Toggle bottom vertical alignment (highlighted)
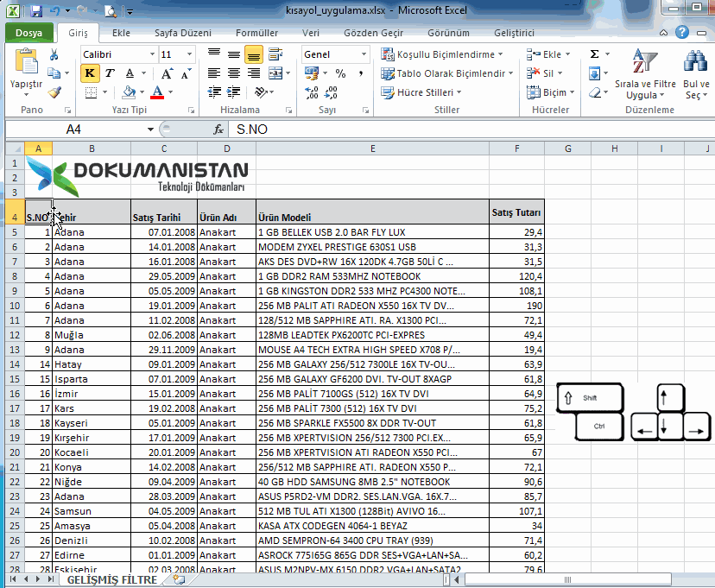The image size is (715, 588). tap(254, 54)
